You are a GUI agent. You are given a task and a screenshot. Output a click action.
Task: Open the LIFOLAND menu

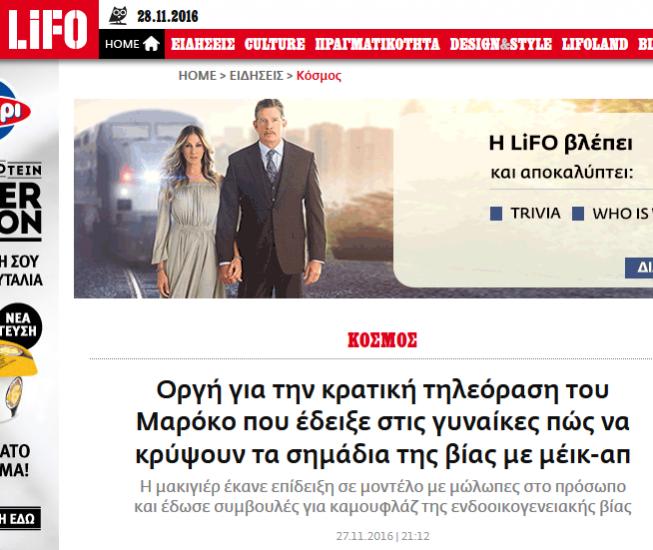pyautogui.click(x=595, y=44)
